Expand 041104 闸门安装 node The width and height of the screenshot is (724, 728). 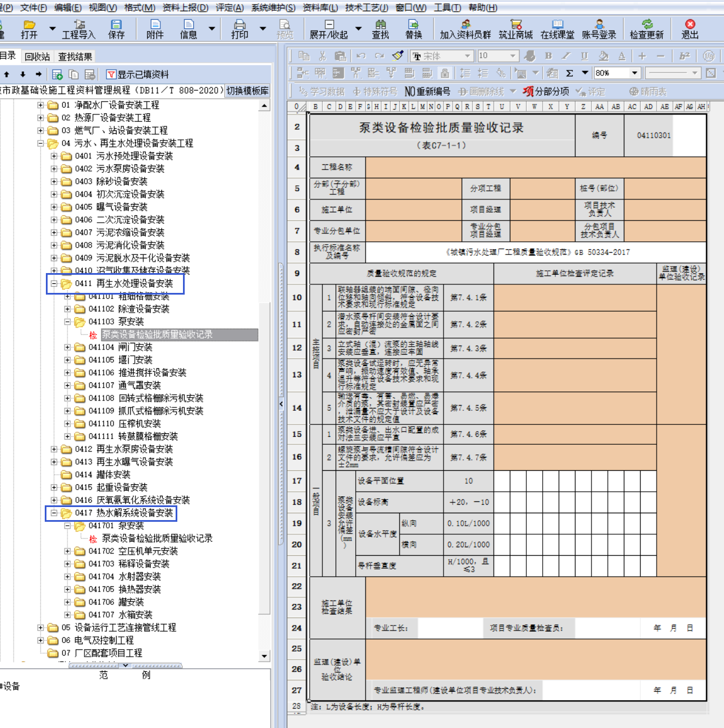pyautogui.click(x=67, y=347)
